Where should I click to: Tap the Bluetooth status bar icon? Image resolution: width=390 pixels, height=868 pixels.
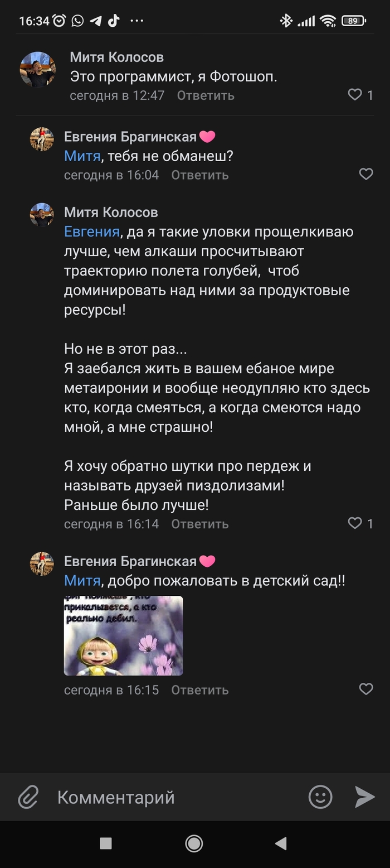[286, 21]
